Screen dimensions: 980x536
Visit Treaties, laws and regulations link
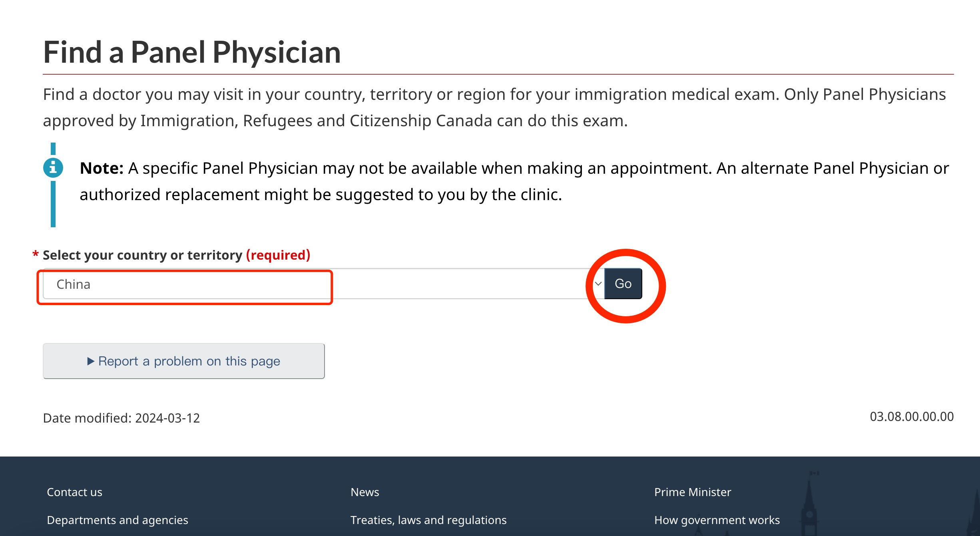(428, 520)
